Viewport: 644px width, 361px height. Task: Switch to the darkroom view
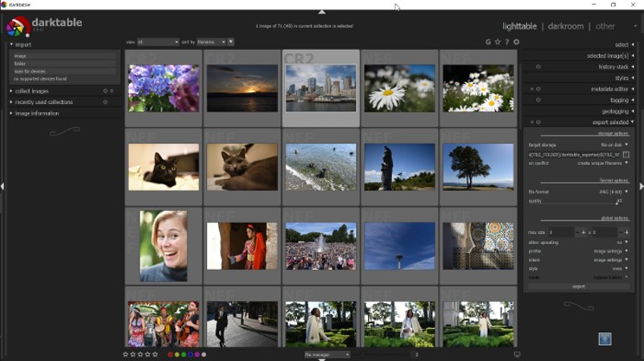566,27
